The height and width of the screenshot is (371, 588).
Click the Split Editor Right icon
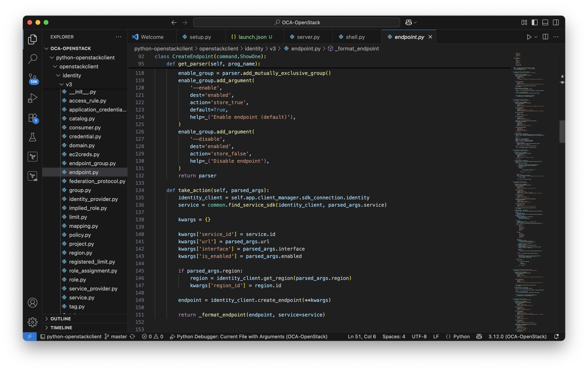545,37
